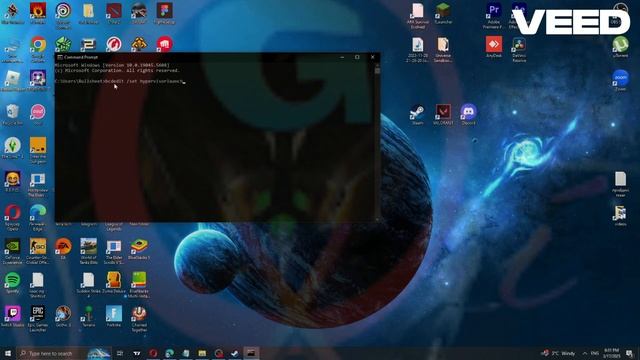Viewport: 640px width, 360px height.
Task: Launch the Twitch Studio desktop shortcut
Action: click(13, 316)
